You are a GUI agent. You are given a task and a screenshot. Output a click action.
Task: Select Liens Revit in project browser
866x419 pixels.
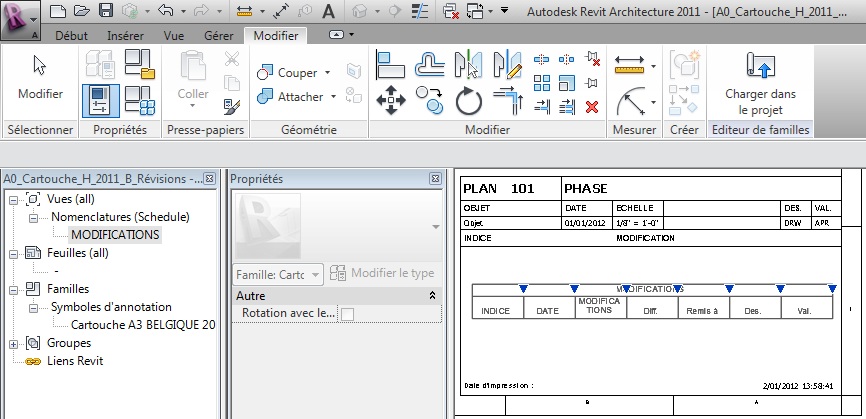(75, 361)
